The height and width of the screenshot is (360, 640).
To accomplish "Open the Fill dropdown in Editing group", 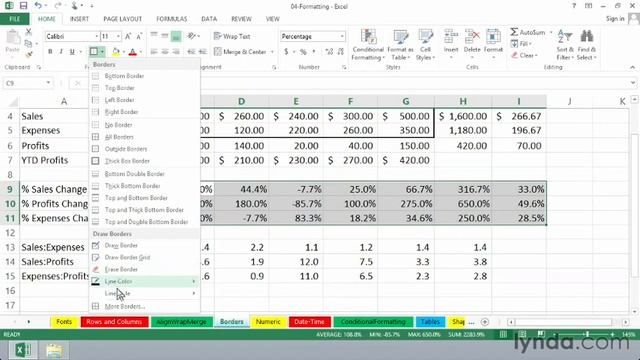I will coord(521,43).
